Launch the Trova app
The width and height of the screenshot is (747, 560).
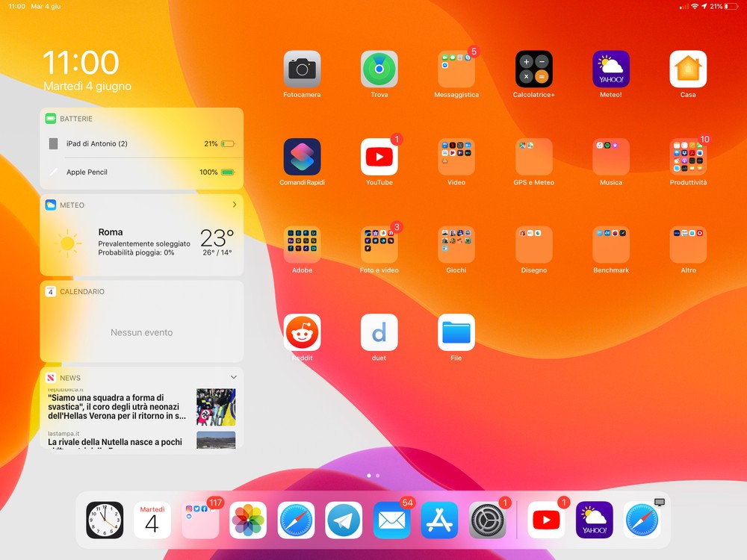click(x=379, y=69)
